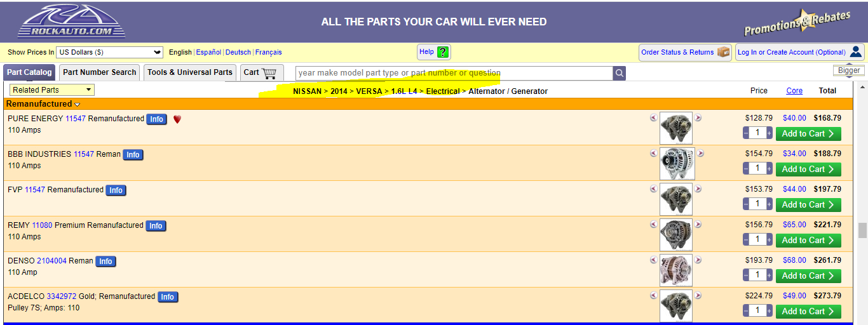This screenshot has width=868, height=325.
Task: Open Info for PURE ENERGY 11547
Action: (x=157, y=119)
